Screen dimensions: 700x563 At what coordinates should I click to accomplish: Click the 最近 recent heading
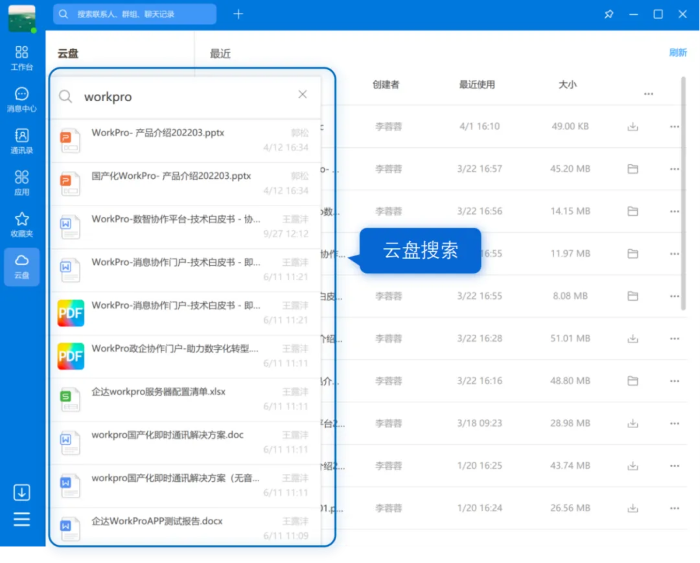coord(220,54)
